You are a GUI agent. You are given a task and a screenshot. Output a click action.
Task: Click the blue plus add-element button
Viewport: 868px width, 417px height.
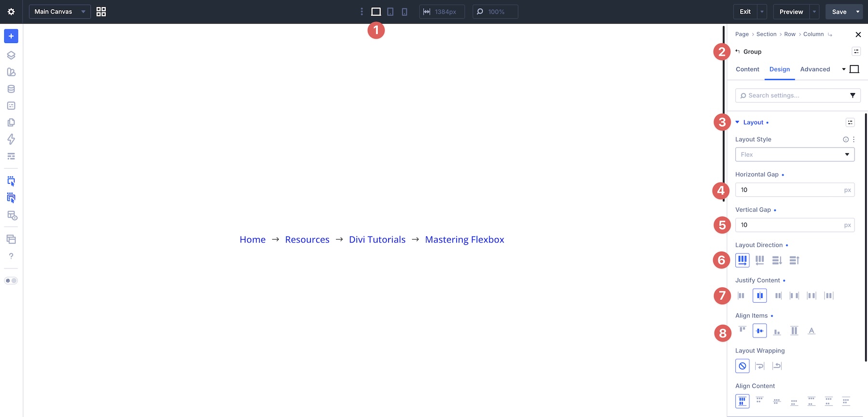click(11, 36)
